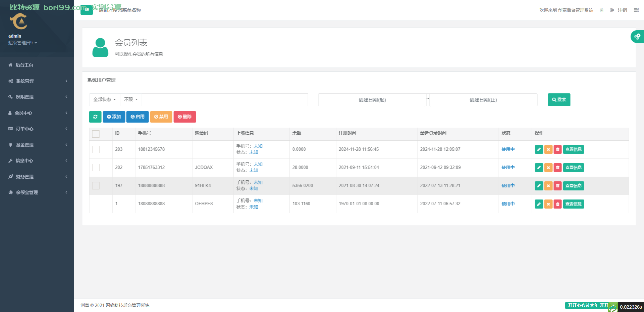Click invite code OEHPE8
The height and width of the screenshot is (312, 644).
pyautogui.click(x=204, y=204)
